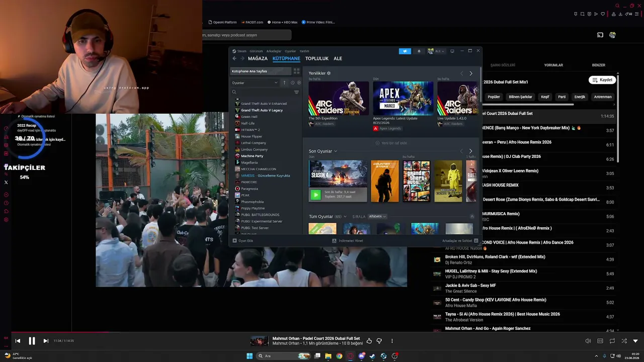644x362 pixels.
Task: Dislike the playing track with thumbs down
Action: click(x=379, y=341)
